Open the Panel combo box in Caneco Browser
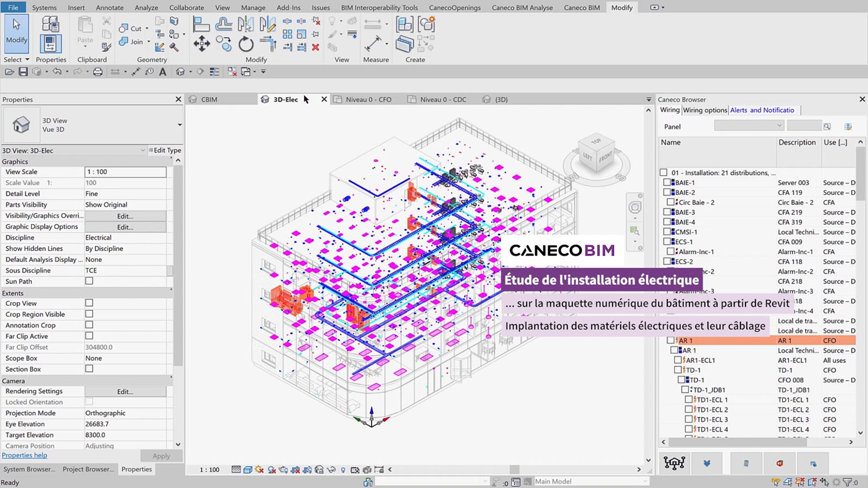The image size is (868, 488). [x=749, y=126]
